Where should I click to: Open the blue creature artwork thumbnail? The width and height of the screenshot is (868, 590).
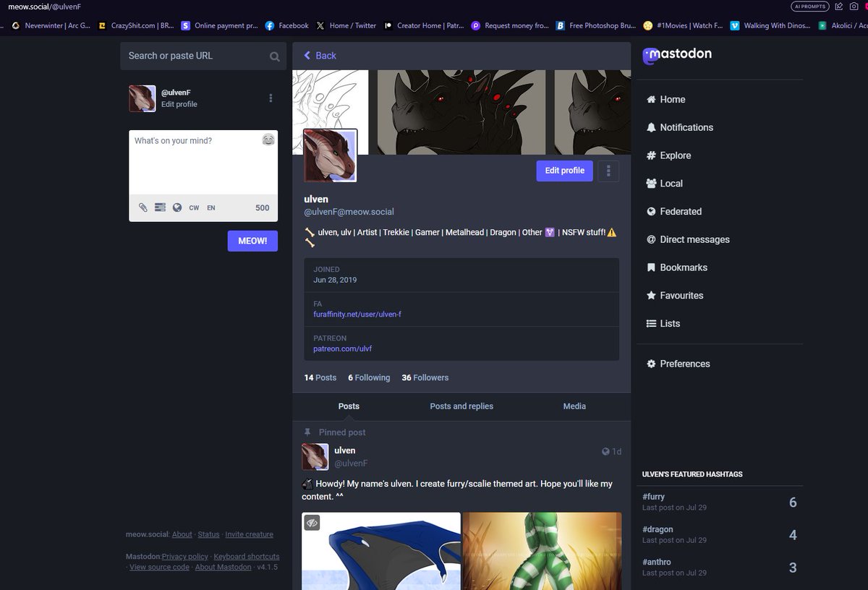pos(381,552)
